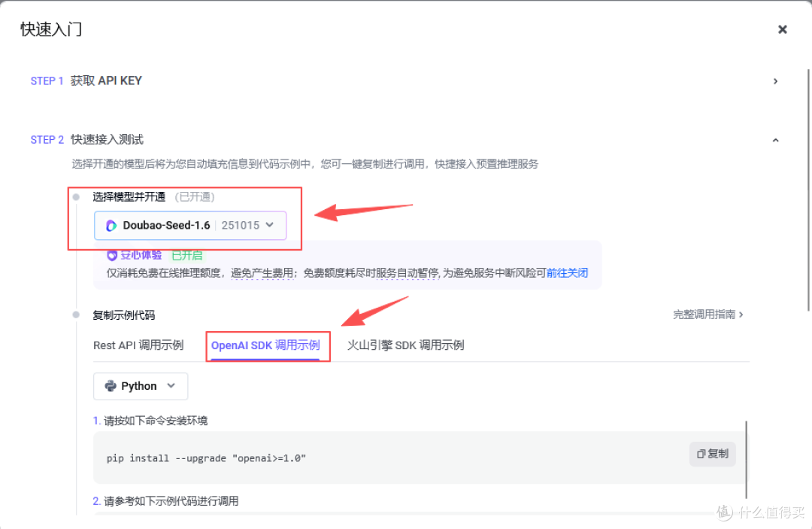Click the STEP 1 获取 API KEY heading
Image resolution: width=812 pixels, height=529 pixels.
click(x=86, y=81)
